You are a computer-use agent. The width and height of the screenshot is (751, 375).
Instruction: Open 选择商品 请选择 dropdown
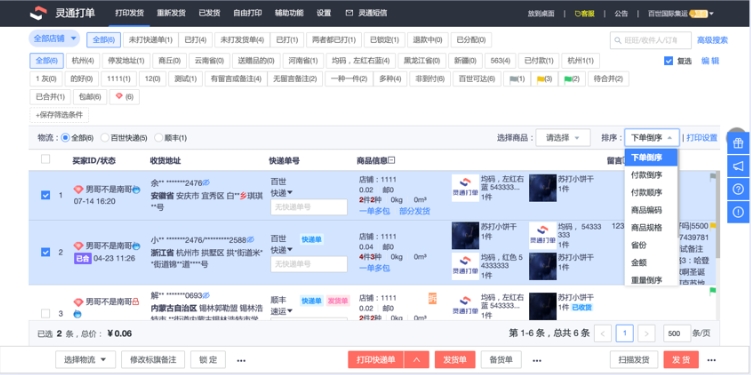[562, 138]
